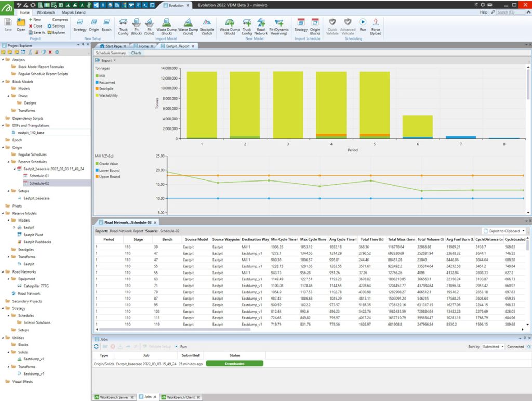
Task: Click Truck Config in the New Model group
Action: [x=247, y=27]
